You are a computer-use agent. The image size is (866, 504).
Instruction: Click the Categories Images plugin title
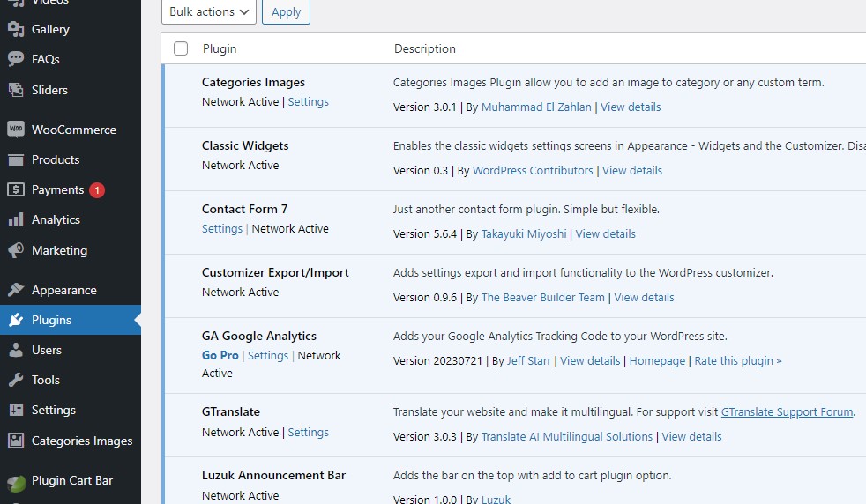click(253, 82)
